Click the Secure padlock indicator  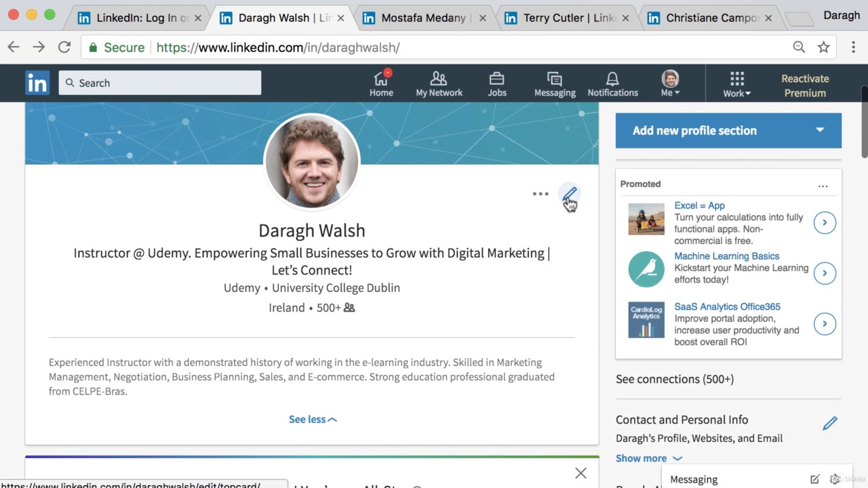[117, 47]
